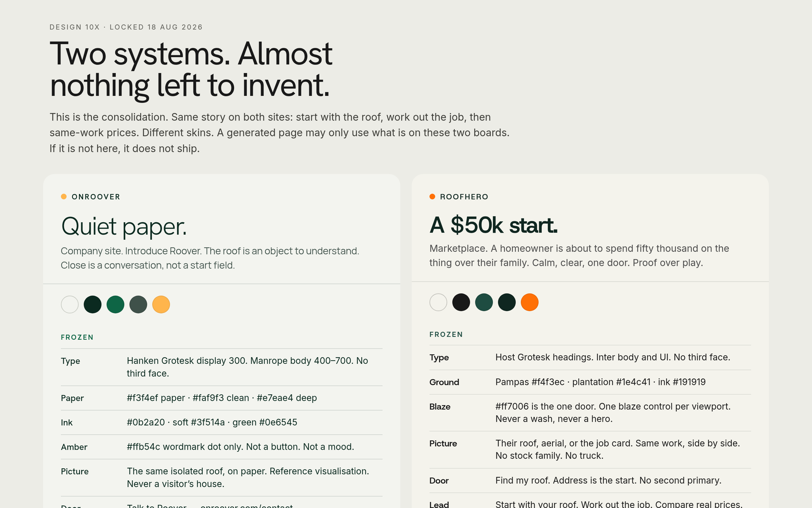Click '#ff7006 is the one door' description
This screenshot has height=508, width=812.
[613, 412]
